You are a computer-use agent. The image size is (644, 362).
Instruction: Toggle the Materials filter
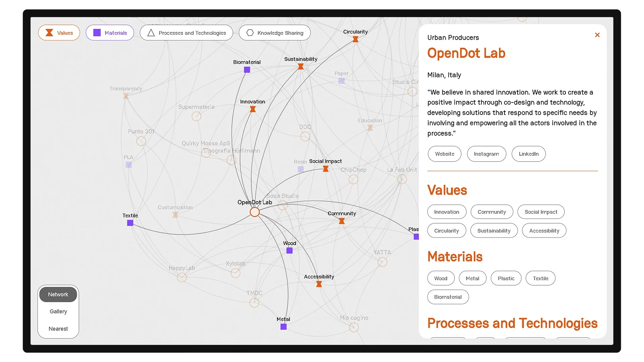click(110, 33)
